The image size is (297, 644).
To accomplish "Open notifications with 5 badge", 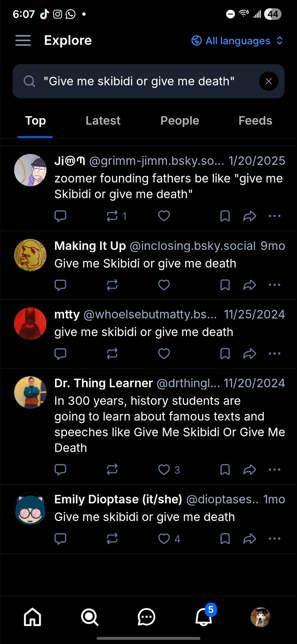I will pyautogui.click(x=204, y=616).
